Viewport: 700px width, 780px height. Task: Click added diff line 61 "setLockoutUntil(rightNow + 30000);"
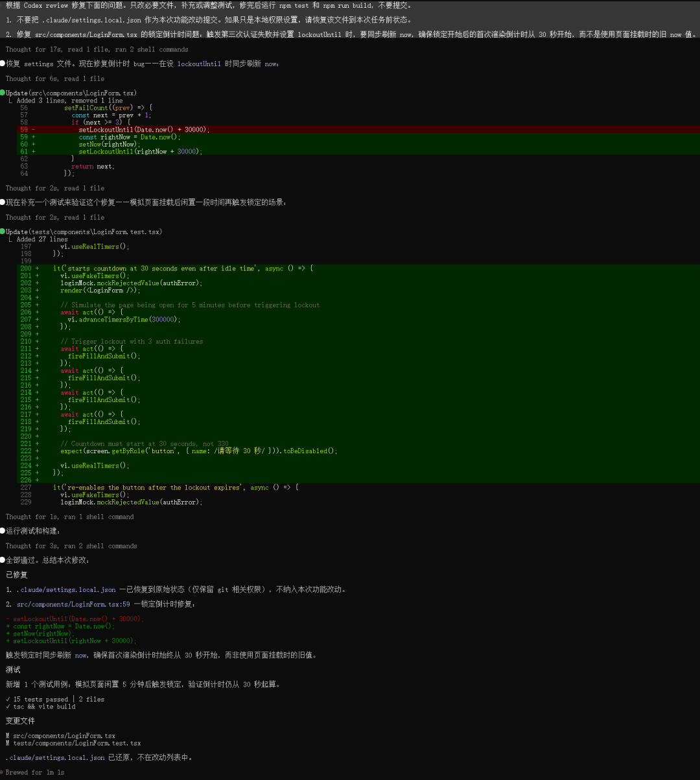358,152
